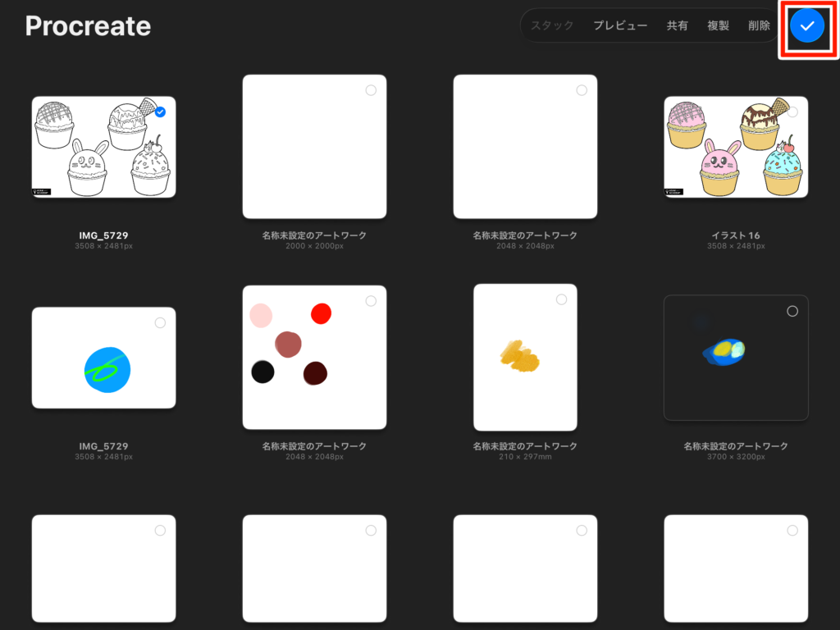Tap the blue circle with green scribble thumbnail

(104, 358)
